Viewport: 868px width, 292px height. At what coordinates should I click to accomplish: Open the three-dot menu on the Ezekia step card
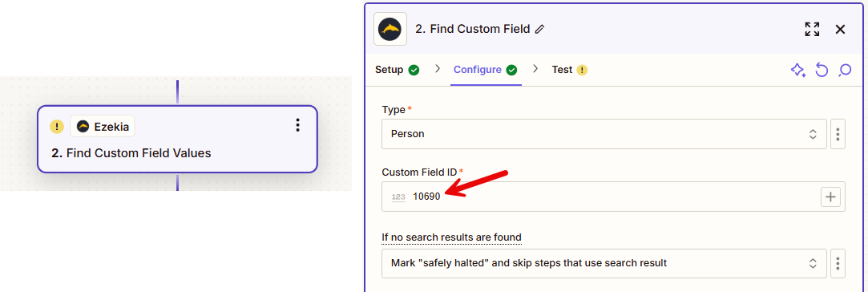[x=298, y=125]
